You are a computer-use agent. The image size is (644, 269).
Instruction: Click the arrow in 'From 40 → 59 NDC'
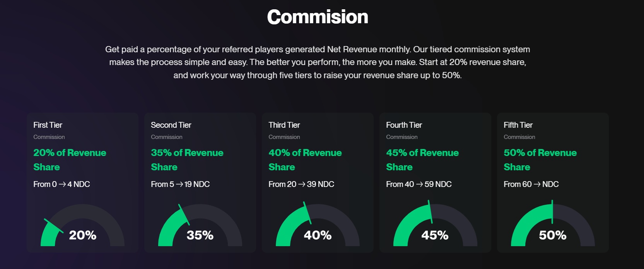click(x=419, y=185)
